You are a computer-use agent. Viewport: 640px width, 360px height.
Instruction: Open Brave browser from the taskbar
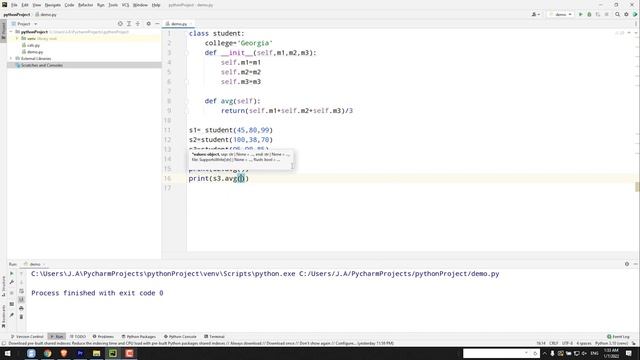pyautogui.click(x=64, y=353)
